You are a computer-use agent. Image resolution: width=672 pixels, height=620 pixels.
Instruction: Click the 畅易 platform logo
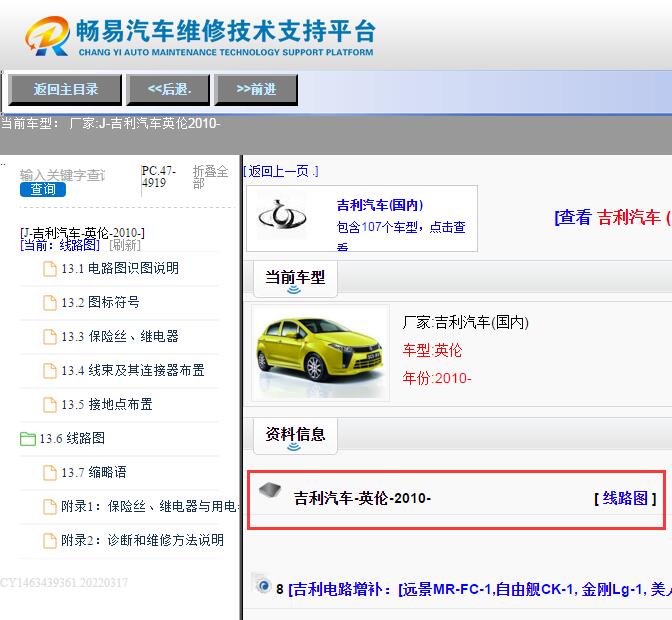(199, 36)
